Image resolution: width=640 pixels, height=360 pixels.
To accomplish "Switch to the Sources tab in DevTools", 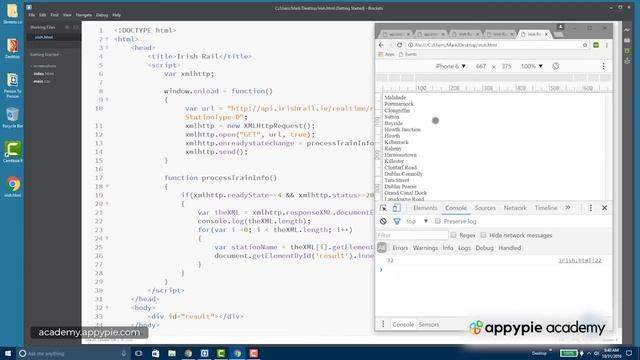I will click(485, 208).
